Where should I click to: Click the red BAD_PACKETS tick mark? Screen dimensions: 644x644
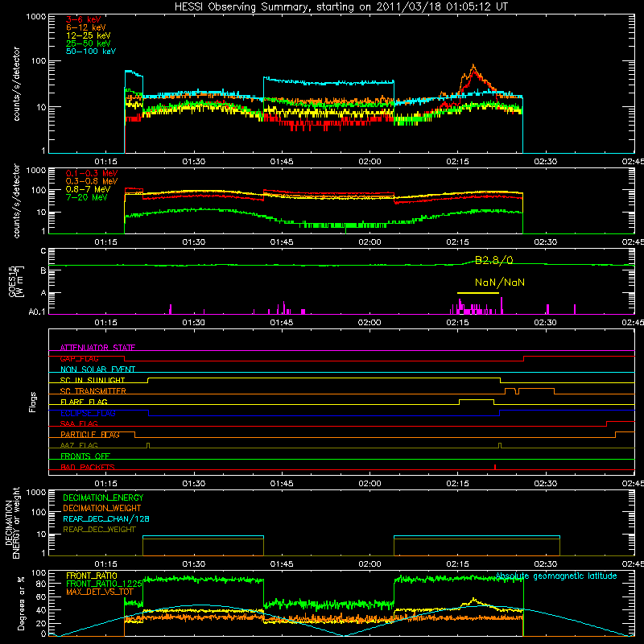(x=495, y=467)
